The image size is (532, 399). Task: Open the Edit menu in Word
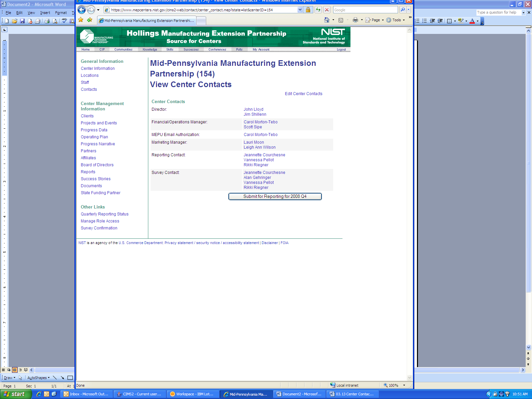tap(20, 13)
